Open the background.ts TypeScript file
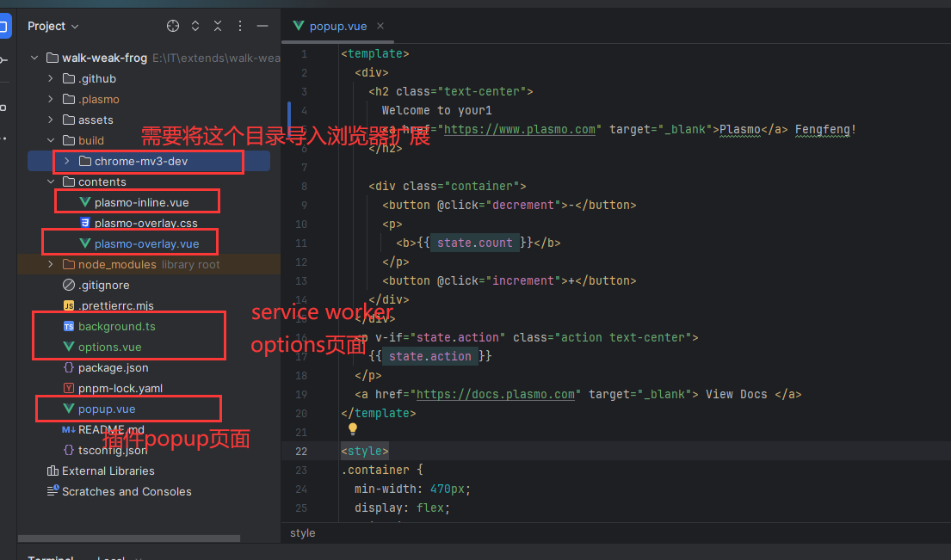951x560 pixels. point(116,327)
